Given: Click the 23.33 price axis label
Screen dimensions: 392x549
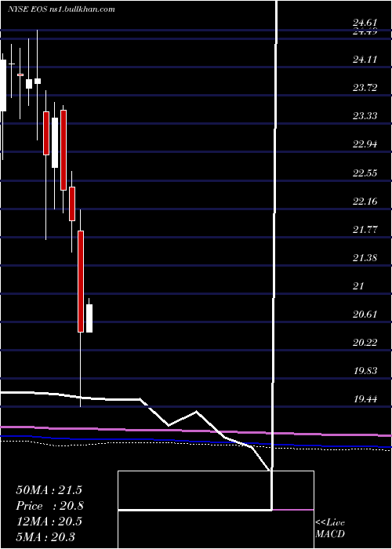Looking at the screenshot, I should 365,116.
